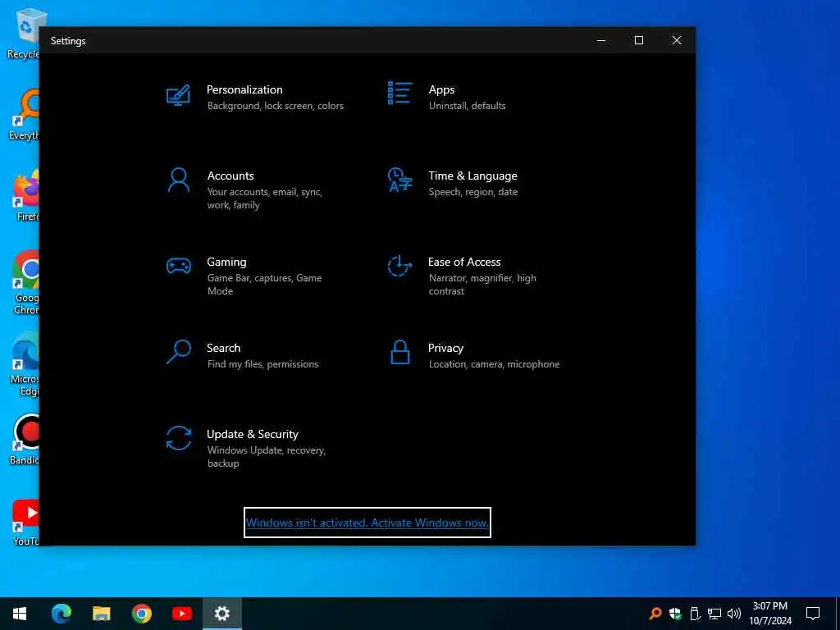Click 'Speech, region, date' description

coord(473,192)
